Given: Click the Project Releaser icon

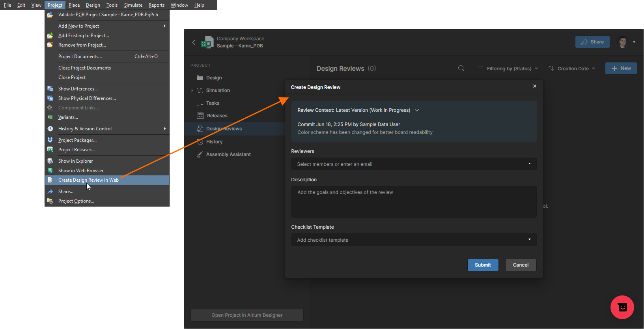Looking at the screenshot, I should tap(50, 150).
